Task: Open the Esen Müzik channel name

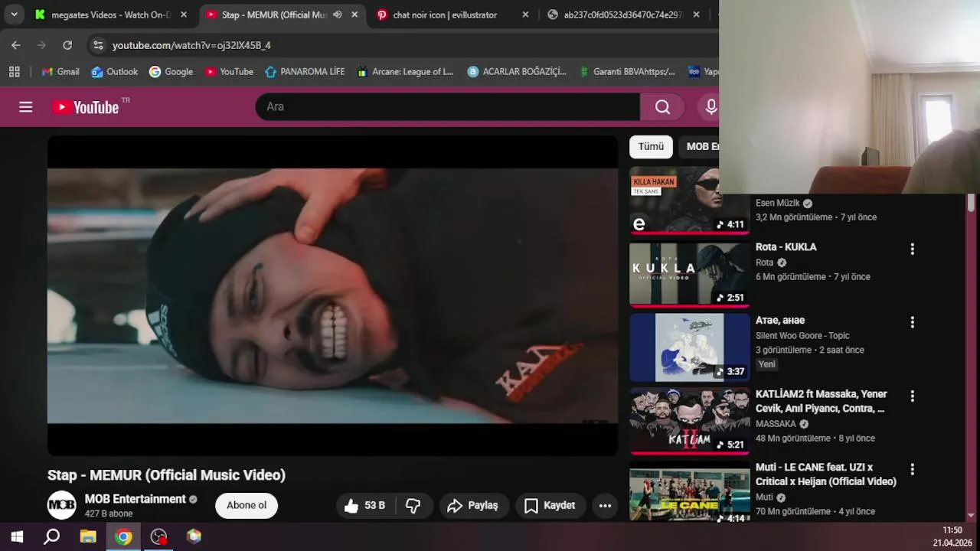Action: 777,203
